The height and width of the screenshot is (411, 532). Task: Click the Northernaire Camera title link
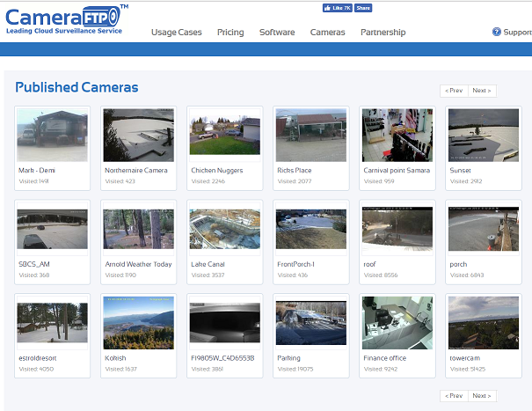tap(135, 170)
